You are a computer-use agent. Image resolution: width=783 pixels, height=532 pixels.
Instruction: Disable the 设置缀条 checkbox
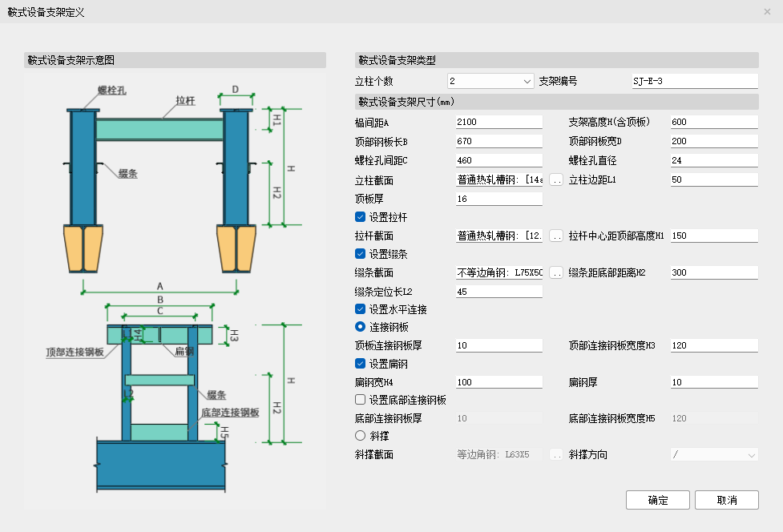[361, 254]
